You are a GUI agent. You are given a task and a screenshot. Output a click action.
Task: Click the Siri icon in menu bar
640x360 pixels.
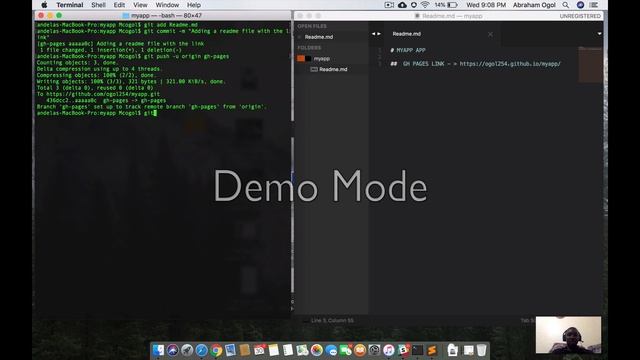point(580,5)
